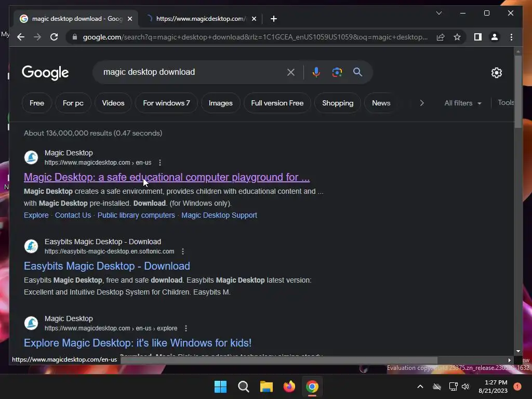This screenshot has height=399, width=532.
Task: Open Explore Magic Desktop Windows for kids result
Action: tap(137, 343)
